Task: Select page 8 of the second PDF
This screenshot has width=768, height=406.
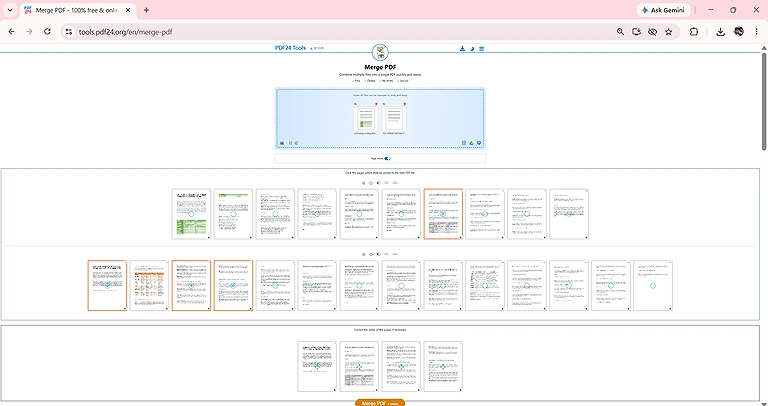Action: coord(401,286)
